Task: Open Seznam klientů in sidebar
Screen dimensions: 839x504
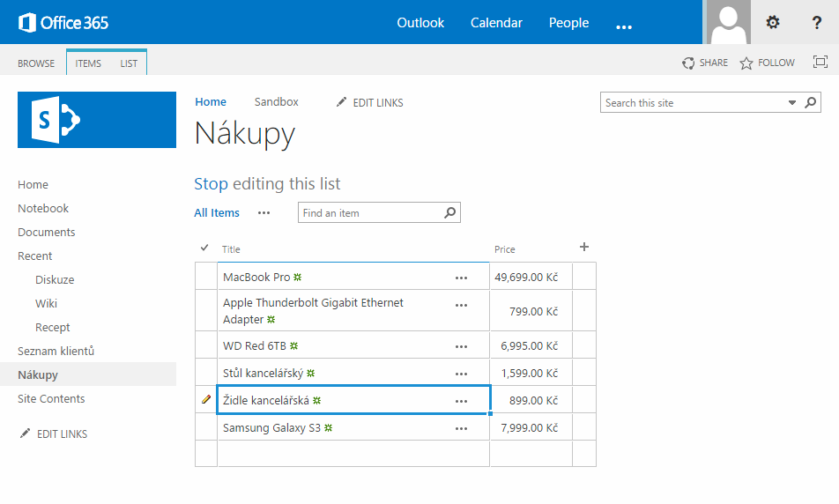Action: (x=56, y=351)
